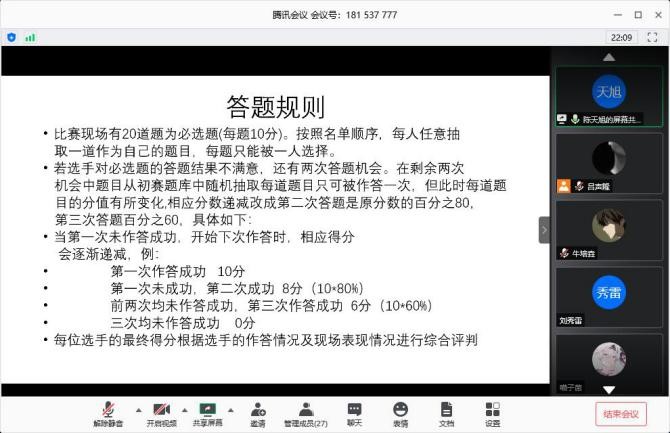Turn on camera with 开启视频

pyautogui.click(x=160, y=411)
